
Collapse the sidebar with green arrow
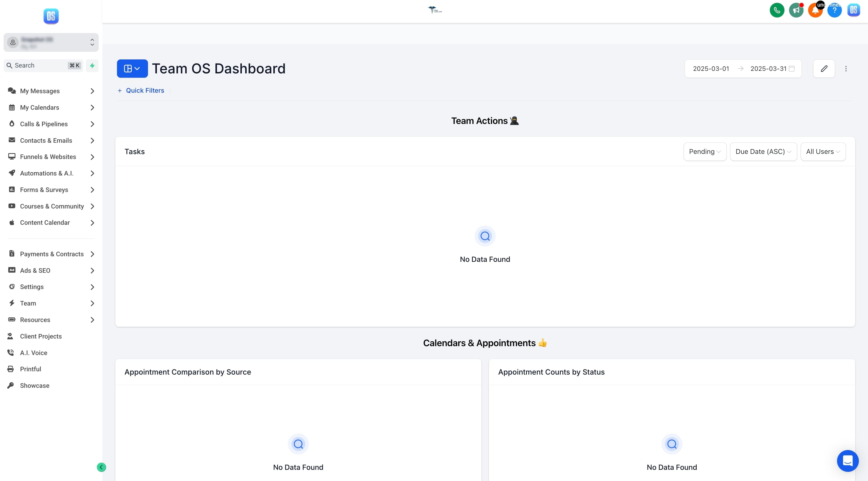(x=102, y=467)
